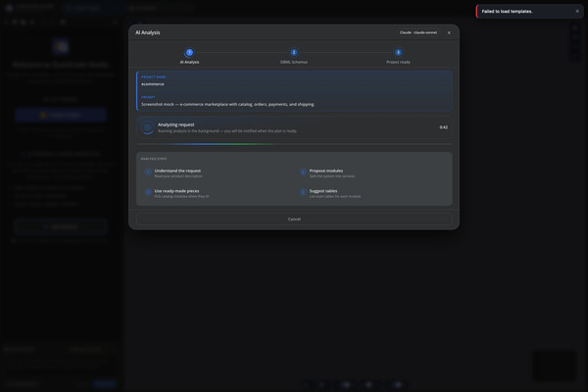The image size is (588, 392).
Task: Click the Failed to load templates message
Action: tap(507, 11)
